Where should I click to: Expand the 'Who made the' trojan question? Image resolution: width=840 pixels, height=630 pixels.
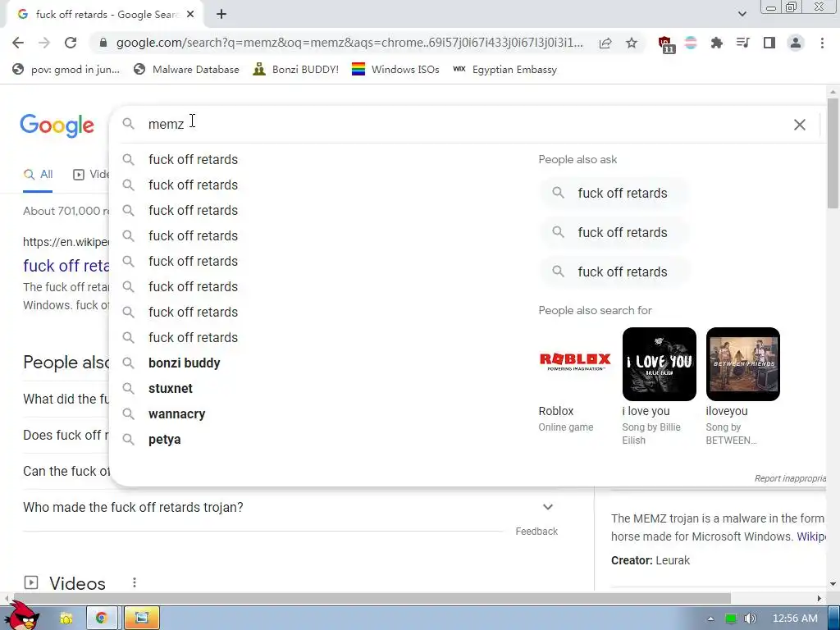(x=547, y=507)
